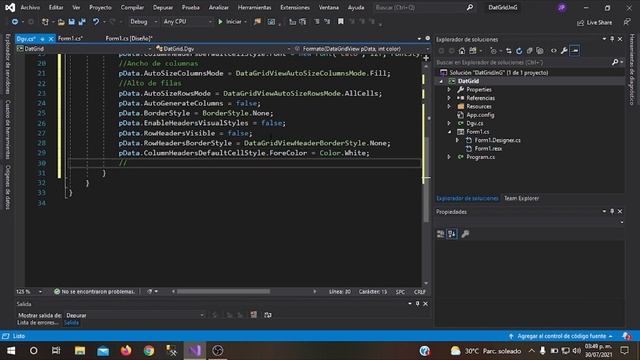The image size is (640, 360).
Task: Open the Formato member navigation dropdown
Action: [361, 49]
